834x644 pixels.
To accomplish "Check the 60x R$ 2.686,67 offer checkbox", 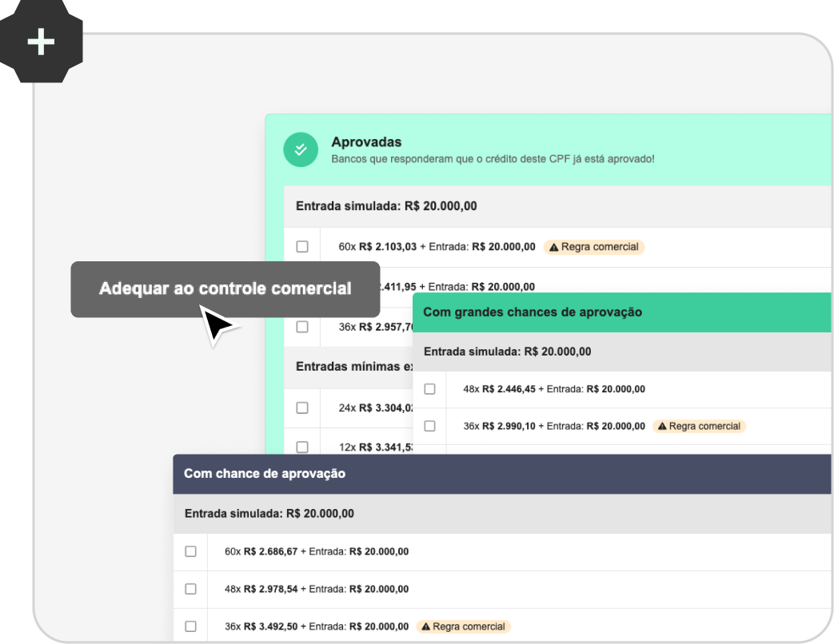I will click(x=190, y=551).
